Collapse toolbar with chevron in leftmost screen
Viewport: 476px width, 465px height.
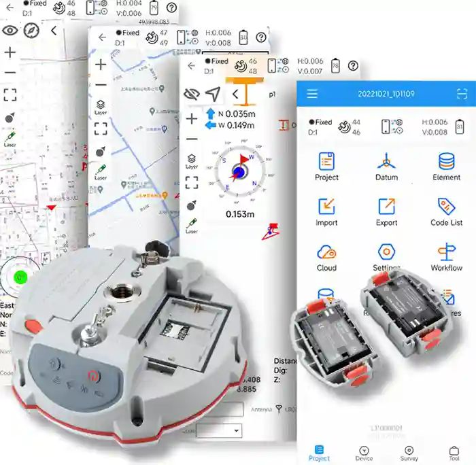[x=54, y=31]
